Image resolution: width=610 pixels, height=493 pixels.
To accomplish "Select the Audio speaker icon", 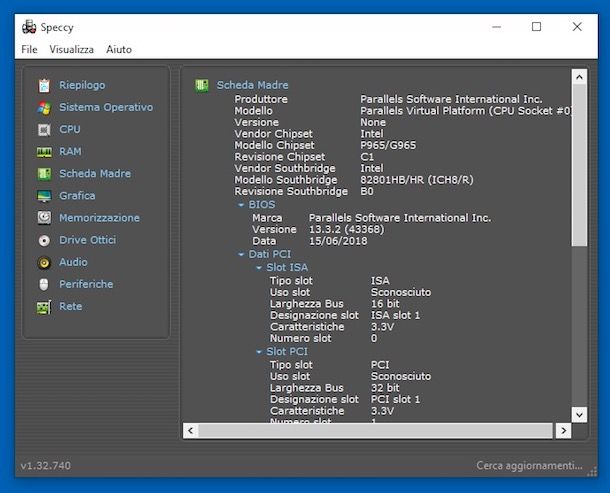I will point(43,262).
